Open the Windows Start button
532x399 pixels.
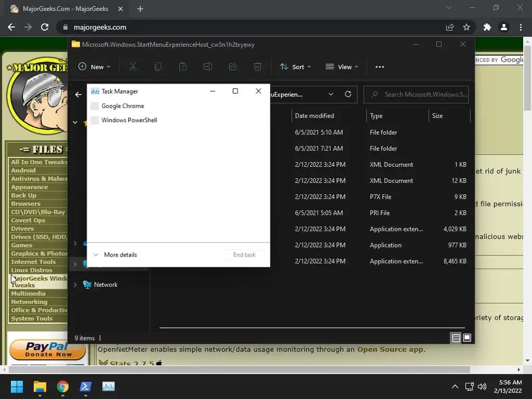pos(17,387)
